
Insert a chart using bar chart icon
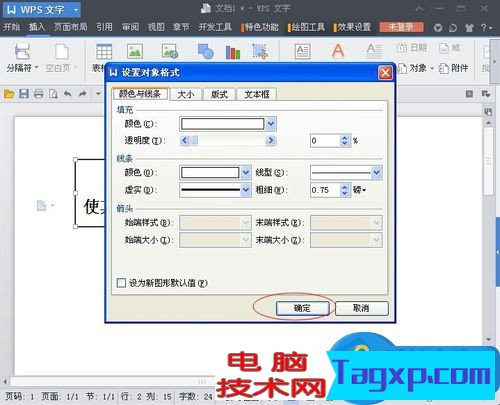tap(233, 52)
